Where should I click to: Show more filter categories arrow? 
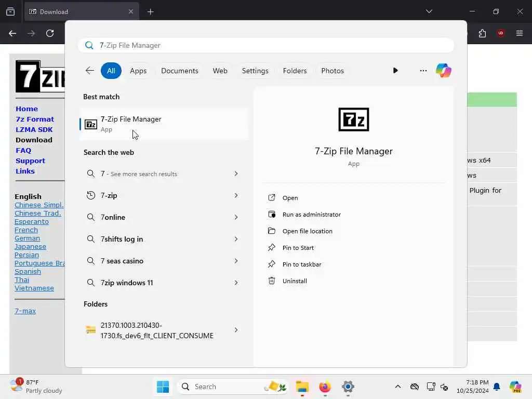tap(395, 71)
